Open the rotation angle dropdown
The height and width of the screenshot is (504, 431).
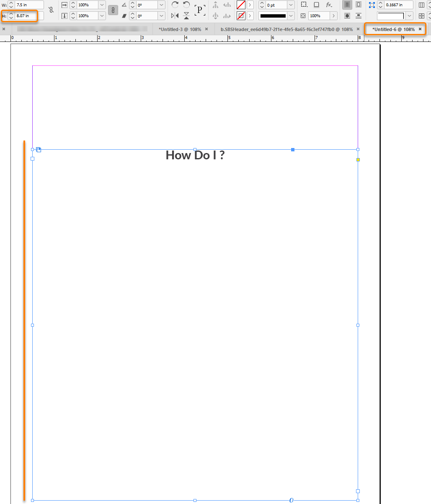click(161, 5)
